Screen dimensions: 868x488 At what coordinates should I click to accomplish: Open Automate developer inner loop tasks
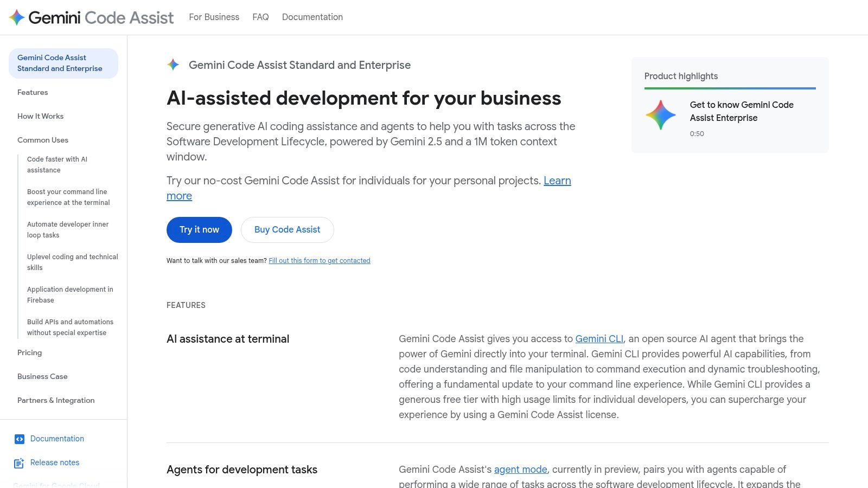click(x=68, y=230)
